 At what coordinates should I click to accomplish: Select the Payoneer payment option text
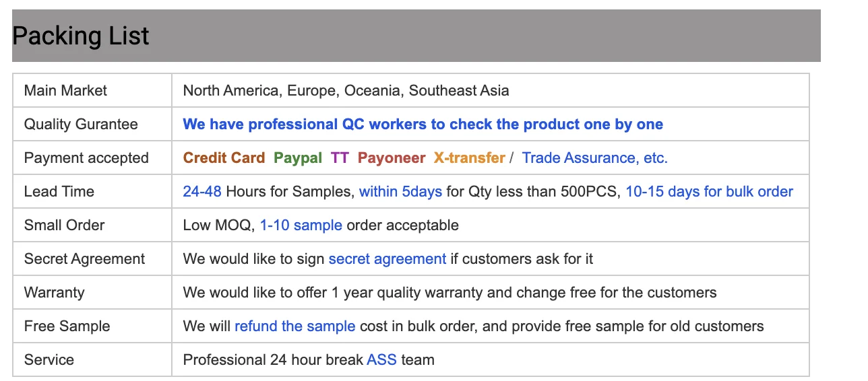tap(391, 158)
